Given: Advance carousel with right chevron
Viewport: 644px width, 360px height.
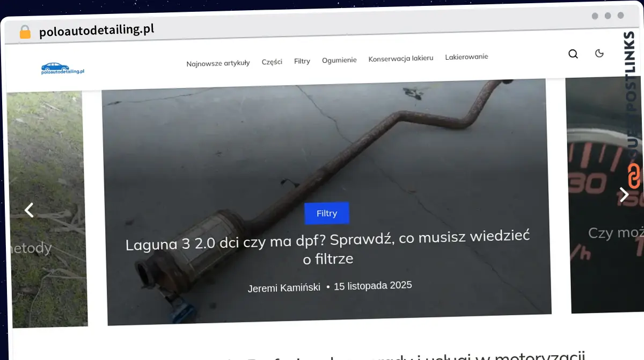Looking at the screenshot, I should click(x=624, y=195).
